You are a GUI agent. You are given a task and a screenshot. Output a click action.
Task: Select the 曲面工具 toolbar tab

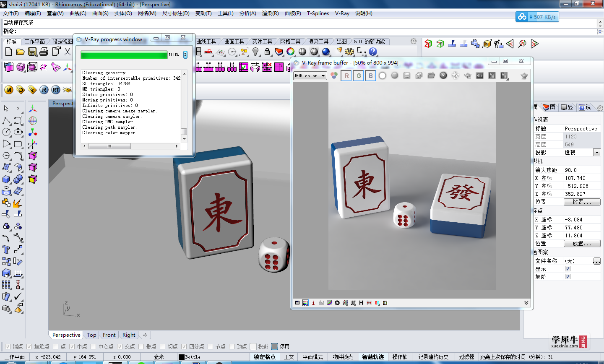(234, 42)
